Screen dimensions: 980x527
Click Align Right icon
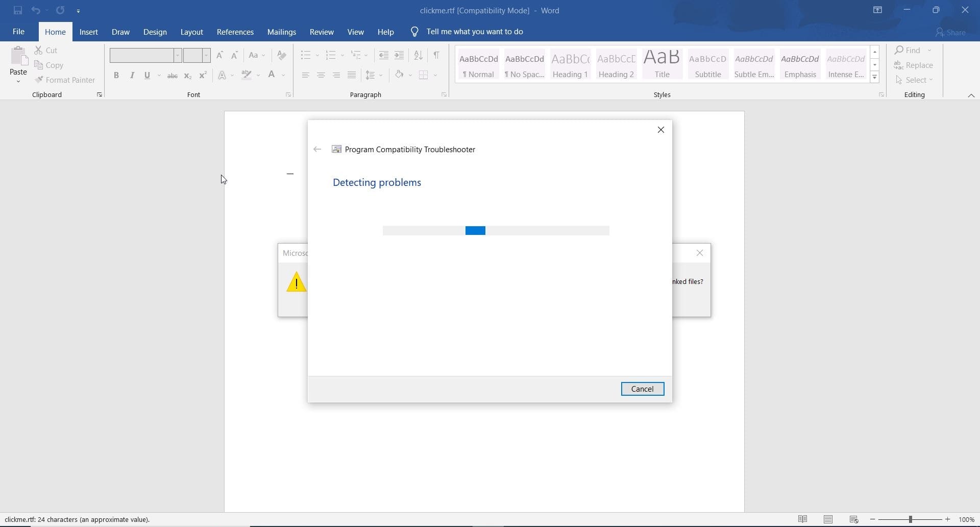[x=336, y=75]
